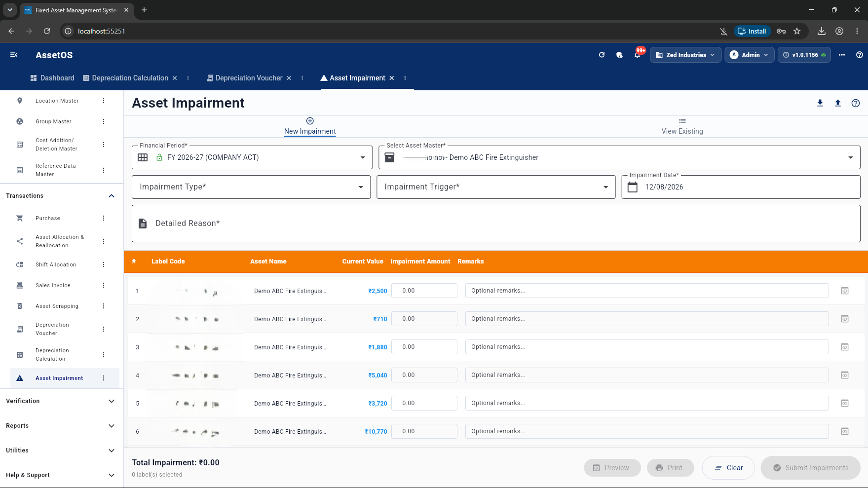Open Sales Invoice in the sidebar
Viewport: 868px width, 488px height.
pos(53,285)
